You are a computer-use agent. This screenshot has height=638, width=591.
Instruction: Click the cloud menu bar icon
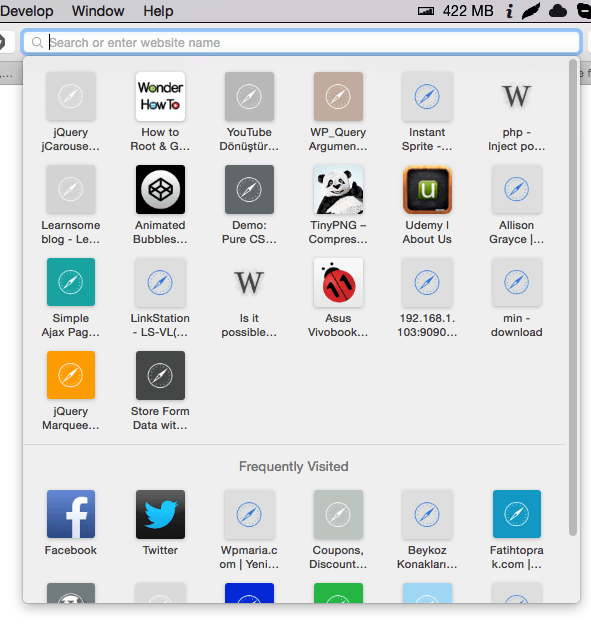pyautogui.click(x=558, y=11)
